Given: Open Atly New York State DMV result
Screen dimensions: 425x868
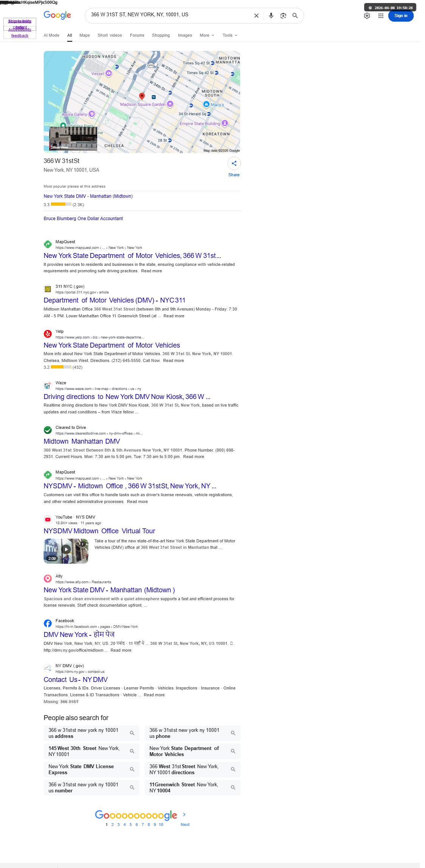Looking at the screenshot, I should coord(109,590).
